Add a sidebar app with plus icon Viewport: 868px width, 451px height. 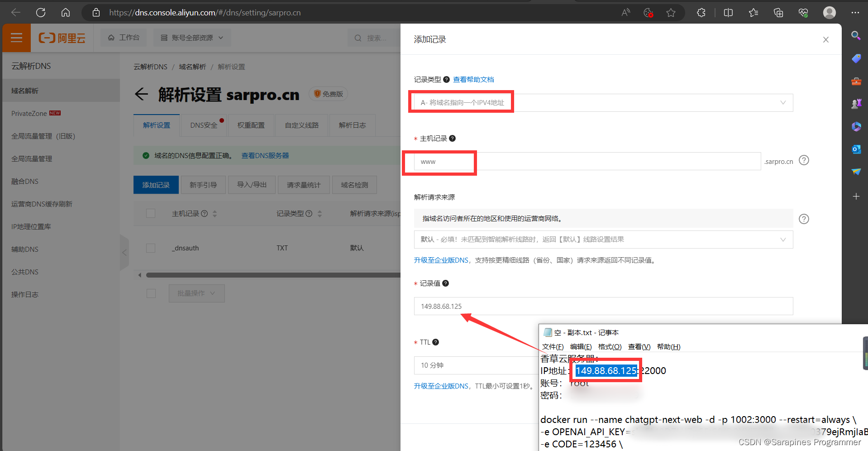[x=856, y=197]
